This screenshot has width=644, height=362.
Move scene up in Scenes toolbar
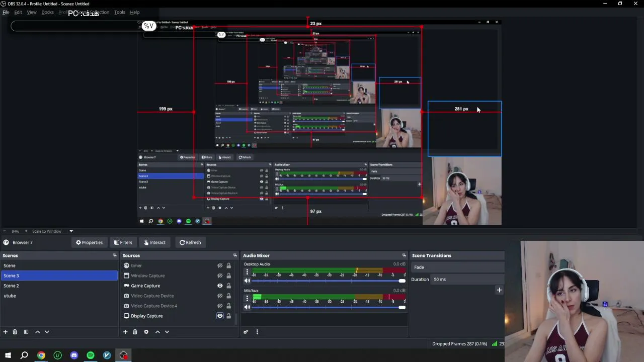coord(37,332)
